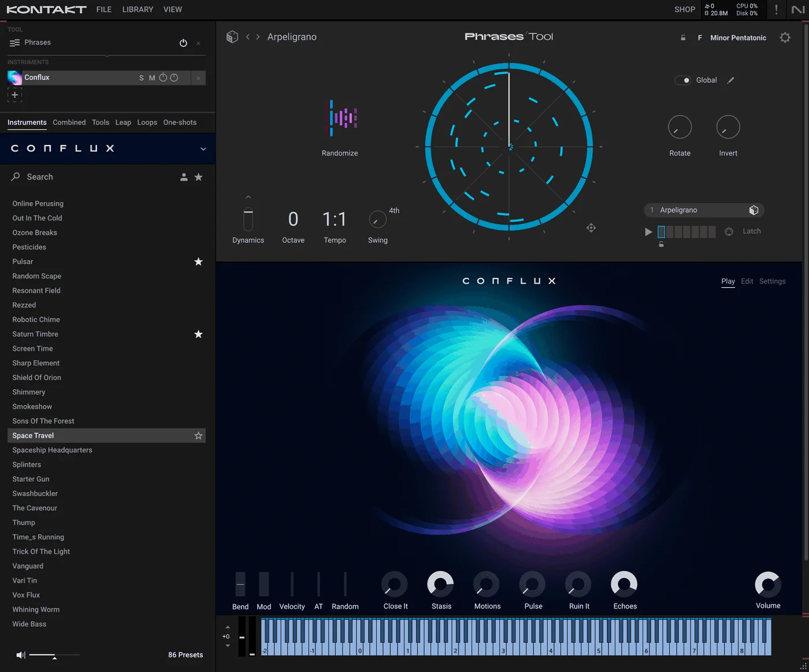
Task: Click the Dynamics vertical slider
Action: [248, 219]
